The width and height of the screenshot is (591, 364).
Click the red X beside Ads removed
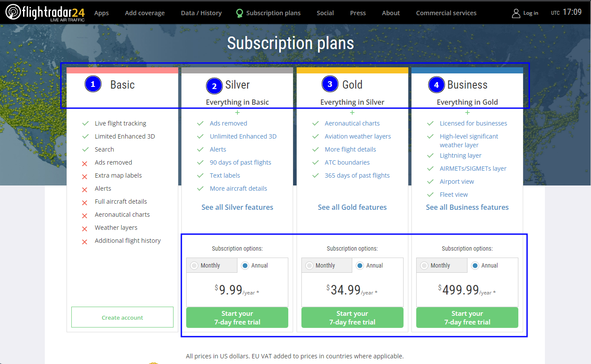[85, 163]
